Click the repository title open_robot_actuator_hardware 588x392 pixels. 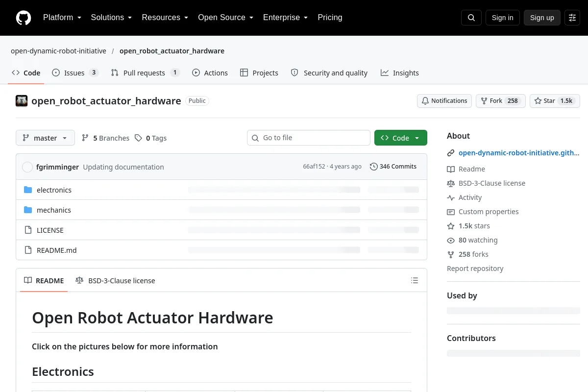pyautogui.click(x=106, y=101)
